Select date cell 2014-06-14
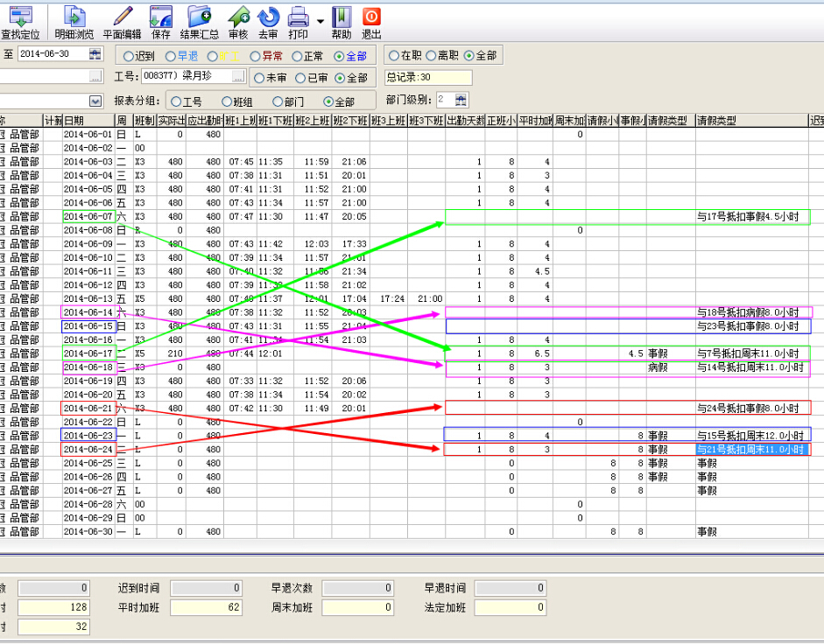 coord(88,312)
